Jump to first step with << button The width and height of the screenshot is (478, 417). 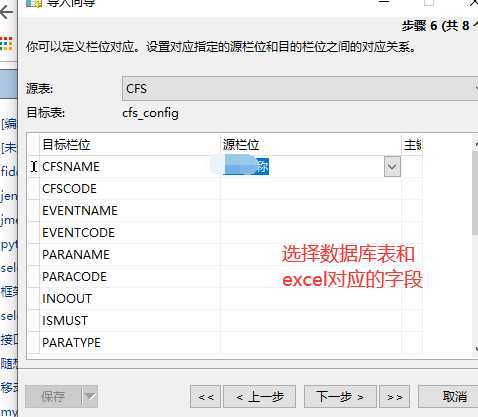point(205,397)
